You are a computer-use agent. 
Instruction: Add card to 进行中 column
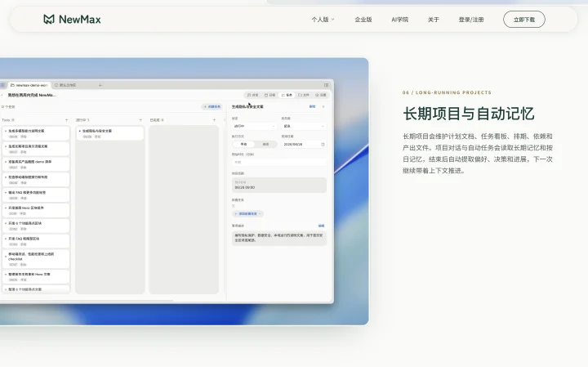point(140,120)
